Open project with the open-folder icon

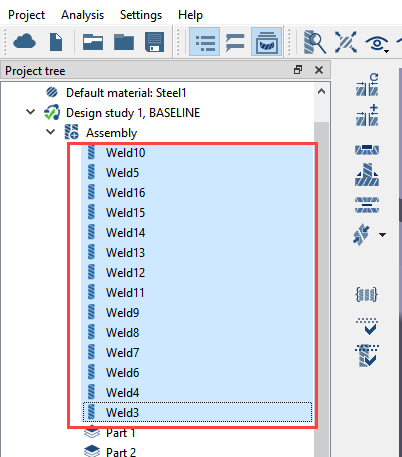(x=93, y=42)
